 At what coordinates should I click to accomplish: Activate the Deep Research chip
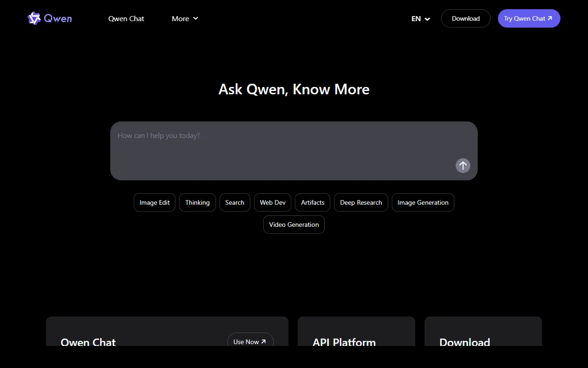pyautogui.click(x=361, y=202)
